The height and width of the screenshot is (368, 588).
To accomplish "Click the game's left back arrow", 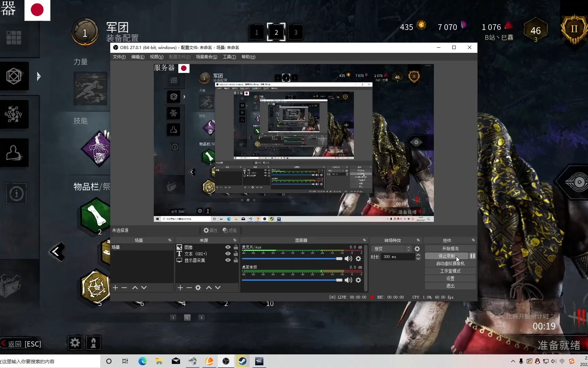I will [56, 252].
